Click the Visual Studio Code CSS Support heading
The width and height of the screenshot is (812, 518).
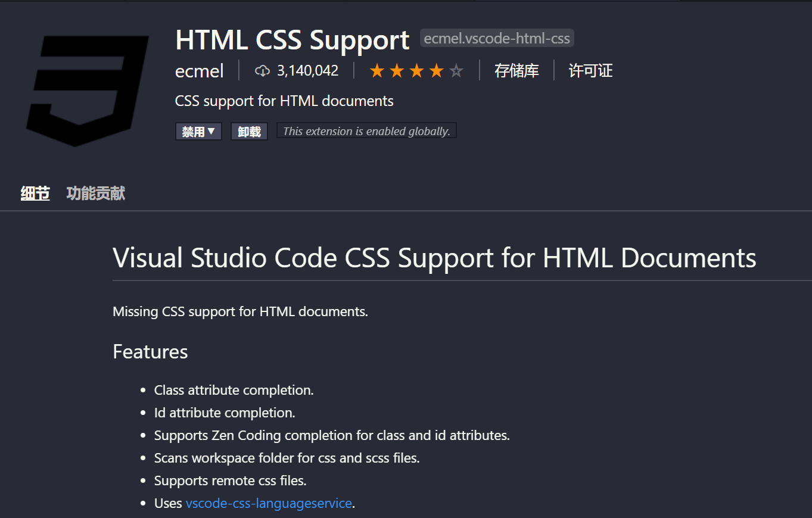coord(434,258)
